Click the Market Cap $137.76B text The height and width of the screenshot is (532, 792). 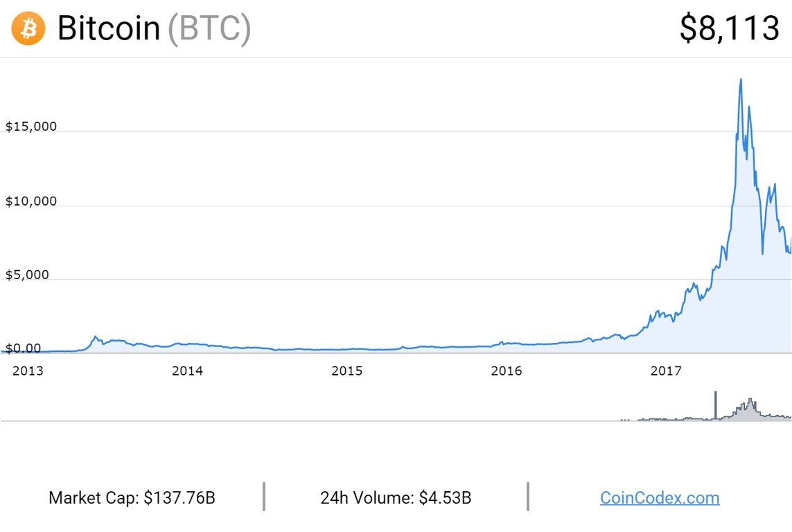(x=132, y=497)
